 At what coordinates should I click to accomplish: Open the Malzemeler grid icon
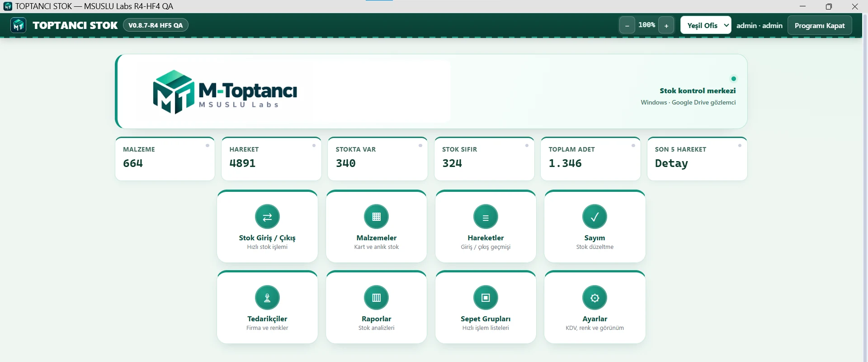click(x=376, y=217)
